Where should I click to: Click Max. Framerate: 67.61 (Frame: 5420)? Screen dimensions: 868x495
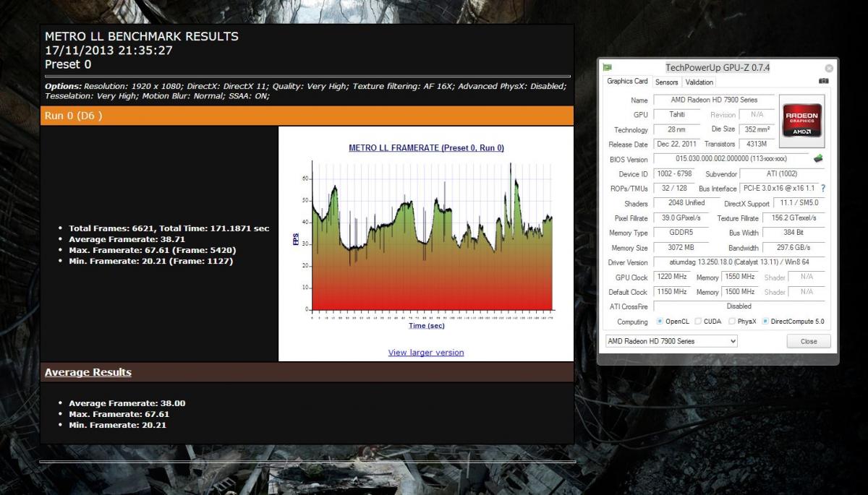(153, 250)
